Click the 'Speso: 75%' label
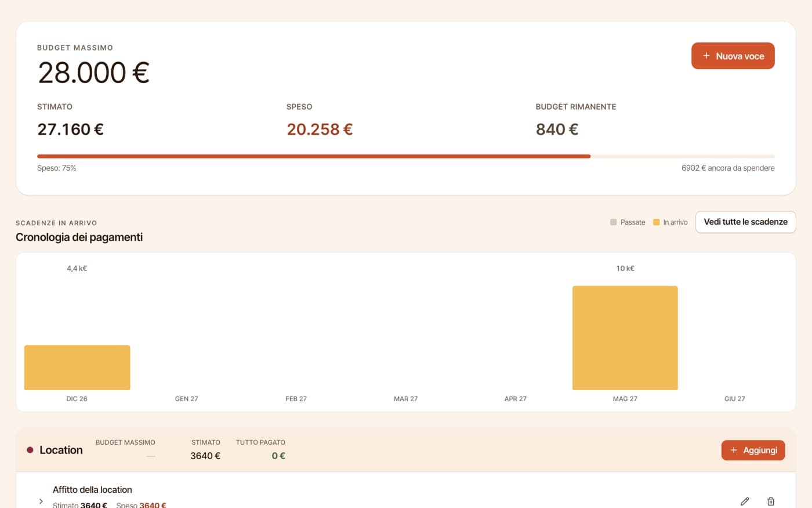Image resolution: width=812 pixels, height=508 pixels. click(x=57, y=168)
